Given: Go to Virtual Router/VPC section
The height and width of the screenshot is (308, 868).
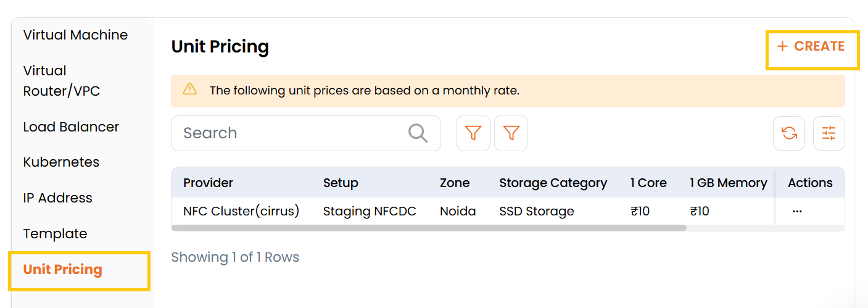Looking at the screenshot, I should click(62, 81).
